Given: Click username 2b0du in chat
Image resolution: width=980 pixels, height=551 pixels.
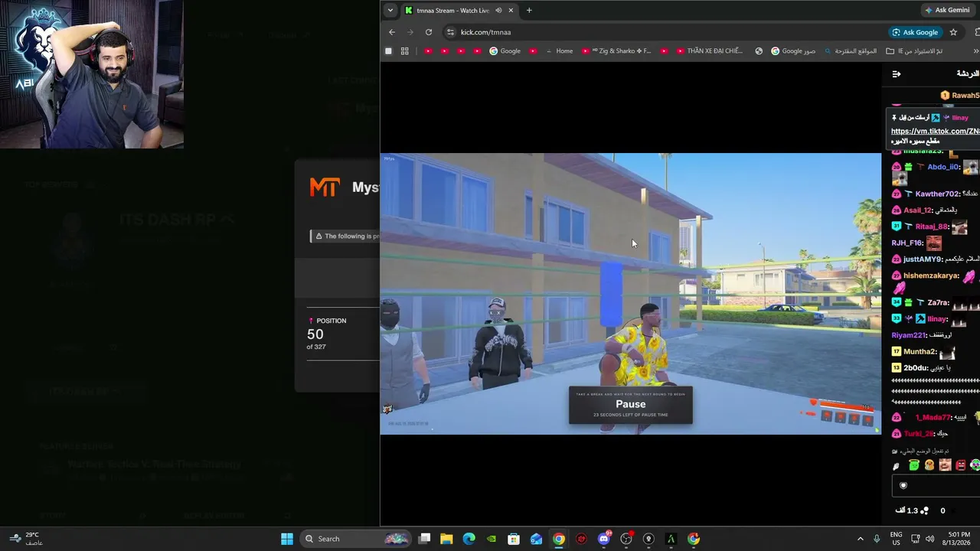Looking at the screenshot, I should click(916, 368).
